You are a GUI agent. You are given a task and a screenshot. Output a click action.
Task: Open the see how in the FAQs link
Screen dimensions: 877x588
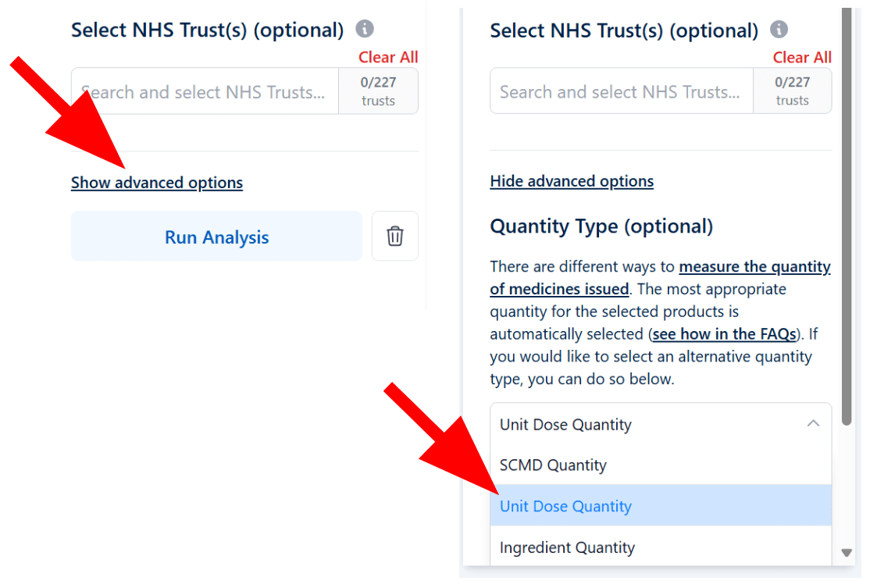click(724, 333)
